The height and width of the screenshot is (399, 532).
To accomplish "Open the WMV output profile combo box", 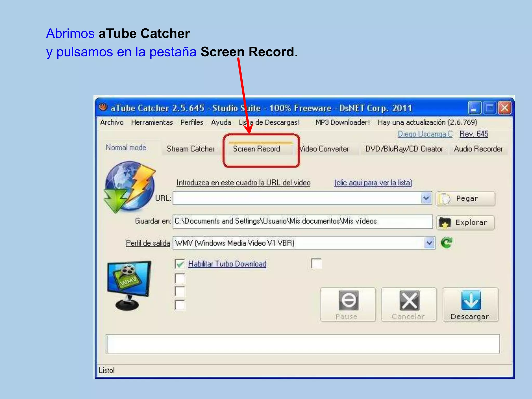I will [x=304, y=243].
